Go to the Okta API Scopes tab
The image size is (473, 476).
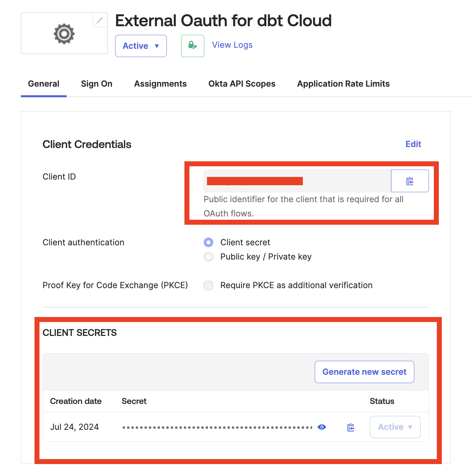coord(242,84)
